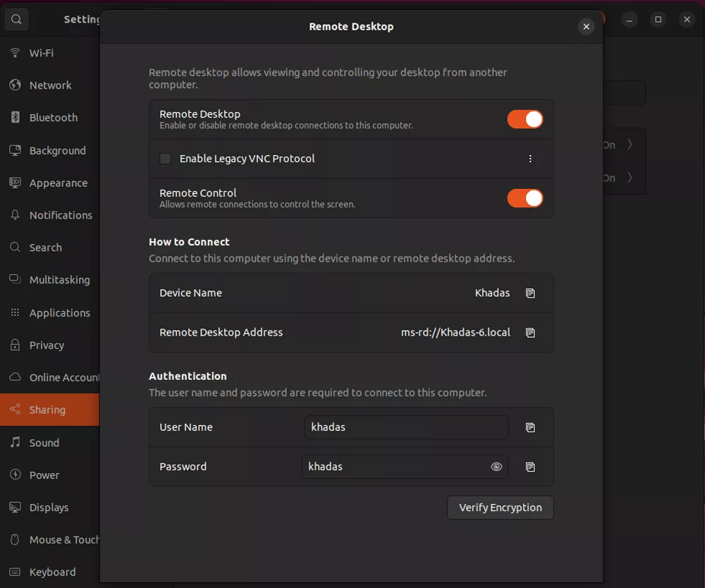Open Sound settings

[x=50, y=443]
